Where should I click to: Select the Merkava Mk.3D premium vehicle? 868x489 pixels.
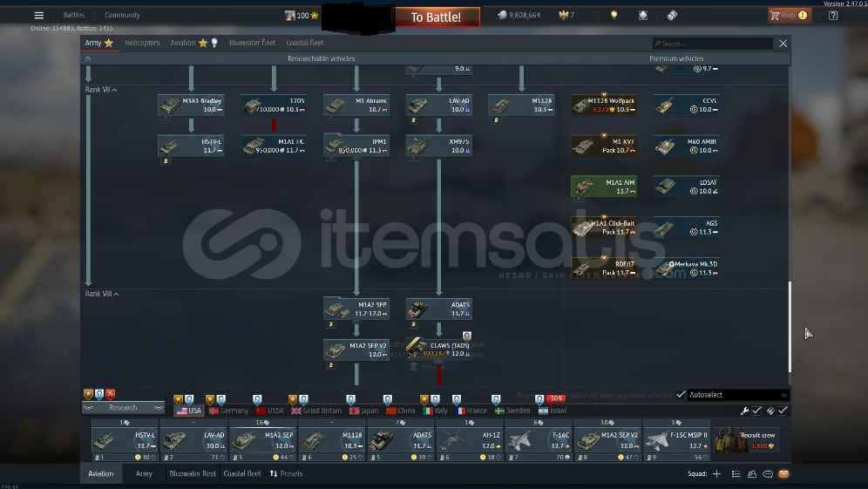tap(687, 268)
